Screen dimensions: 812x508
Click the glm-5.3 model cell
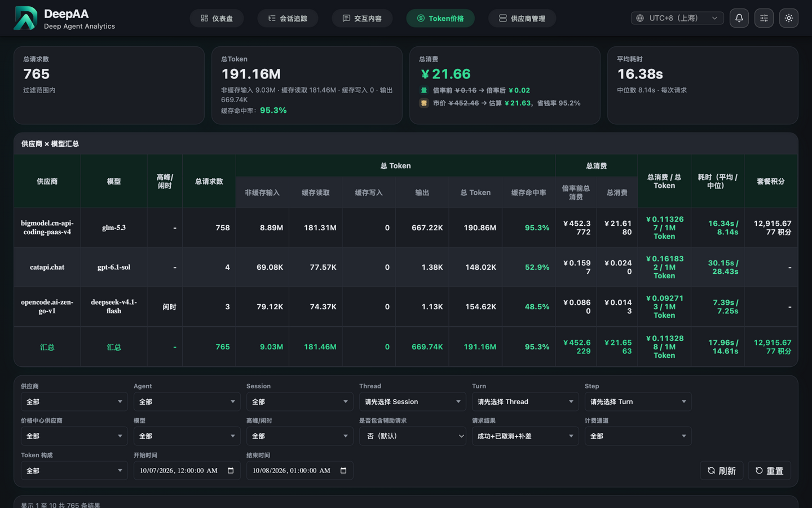pos(114,227)
